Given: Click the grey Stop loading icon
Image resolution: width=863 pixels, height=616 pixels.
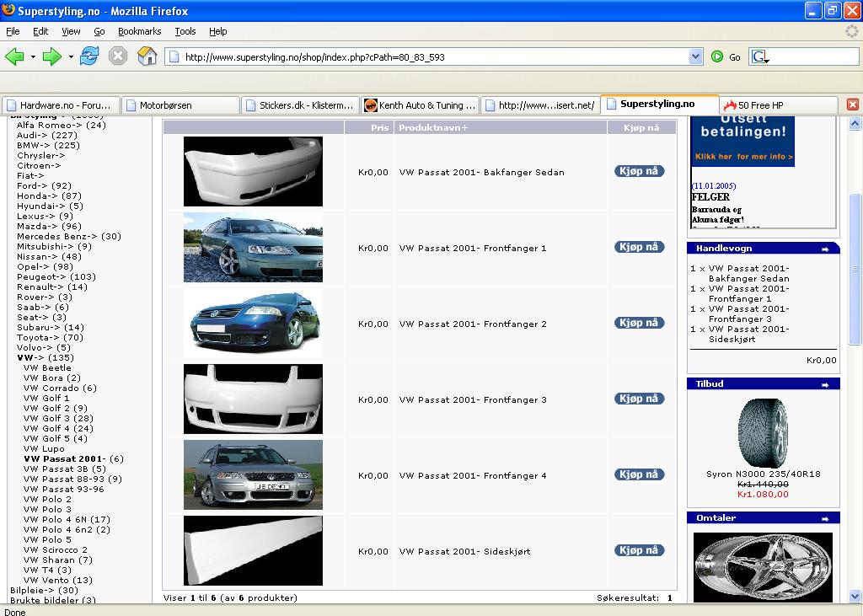Looking at the screenshot, I should (x=118, y=56).
